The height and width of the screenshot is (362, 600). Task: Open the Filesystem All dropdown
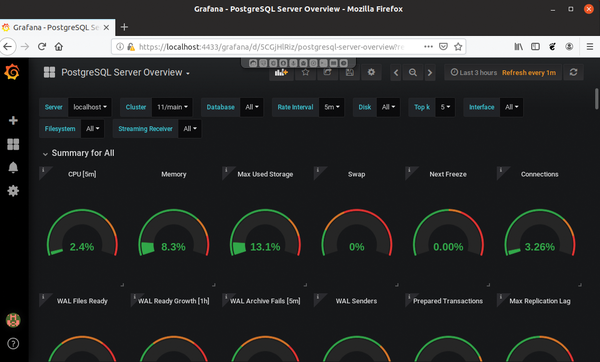click(93, 129)
